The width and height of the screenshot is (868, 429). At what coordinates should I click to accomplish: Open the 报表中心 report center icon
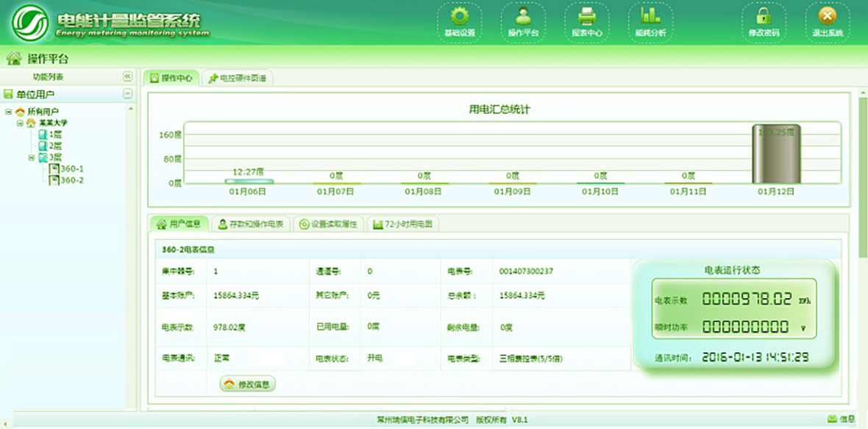coord(588,18)
